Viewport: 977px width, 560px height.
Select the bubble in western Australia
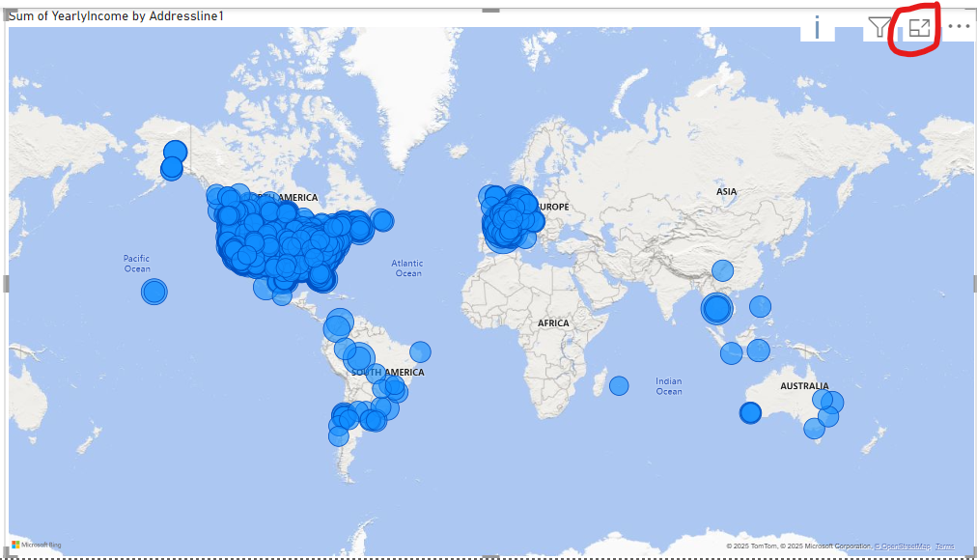click(x=750, y=412)
